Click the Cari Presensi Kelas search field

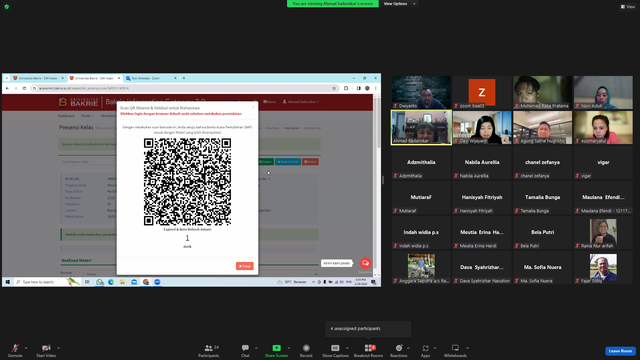[x=89, y=162]
